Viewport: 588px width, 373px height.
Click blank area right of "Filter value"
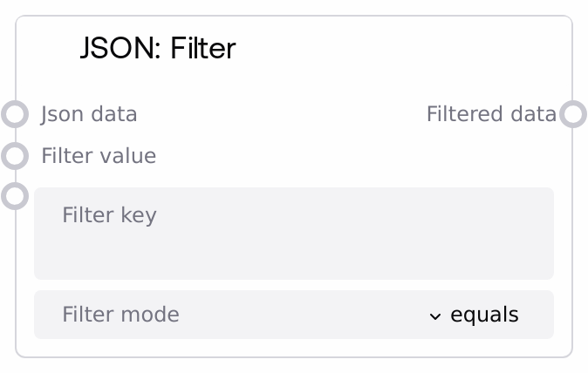[349, 156]
